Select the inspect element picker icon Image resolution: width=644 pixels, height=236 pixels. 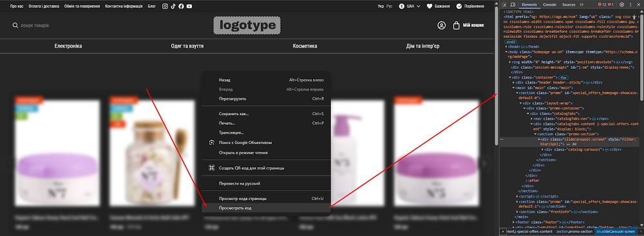[x=505, y=5]
